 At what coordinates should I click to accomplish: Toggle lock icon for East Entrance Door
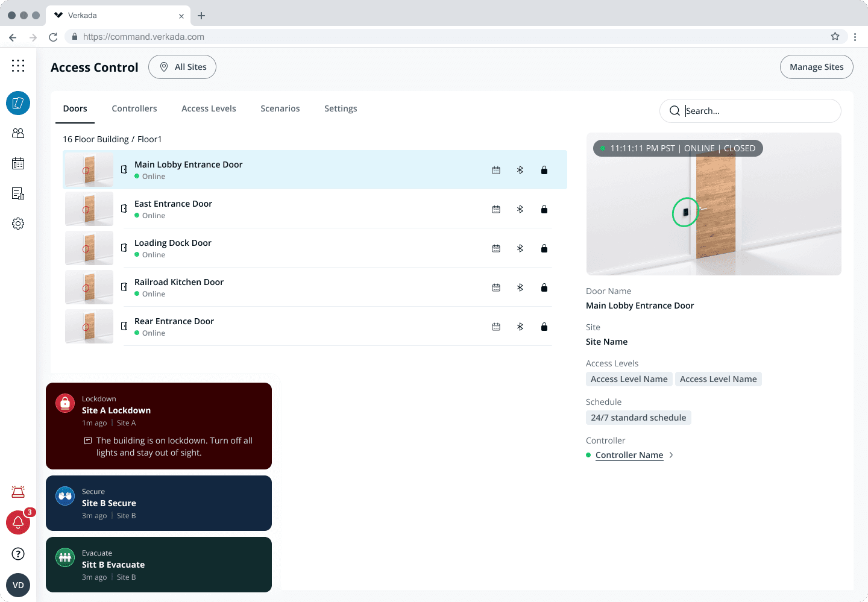tap(544, 210)
